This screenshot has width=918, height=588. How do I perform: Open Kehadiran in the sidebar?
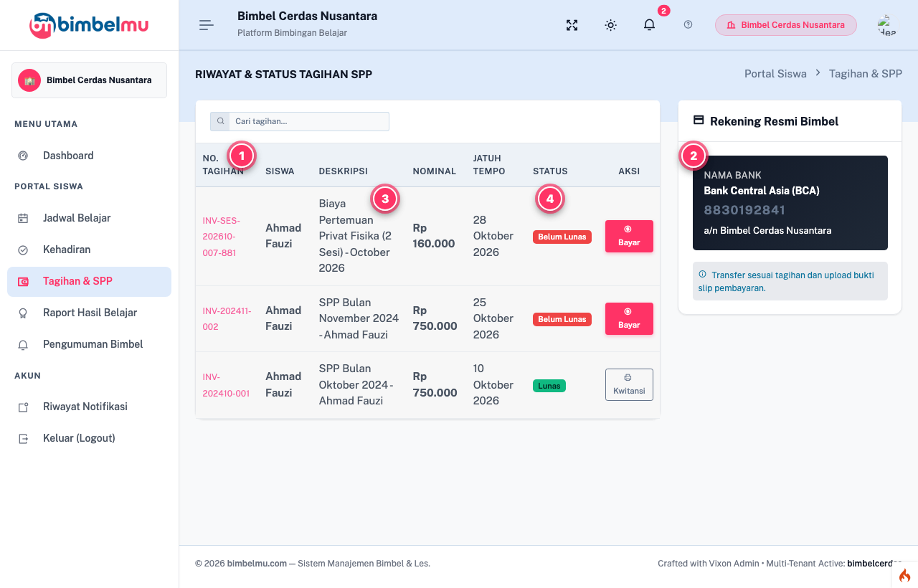click(x=89, y=250)
